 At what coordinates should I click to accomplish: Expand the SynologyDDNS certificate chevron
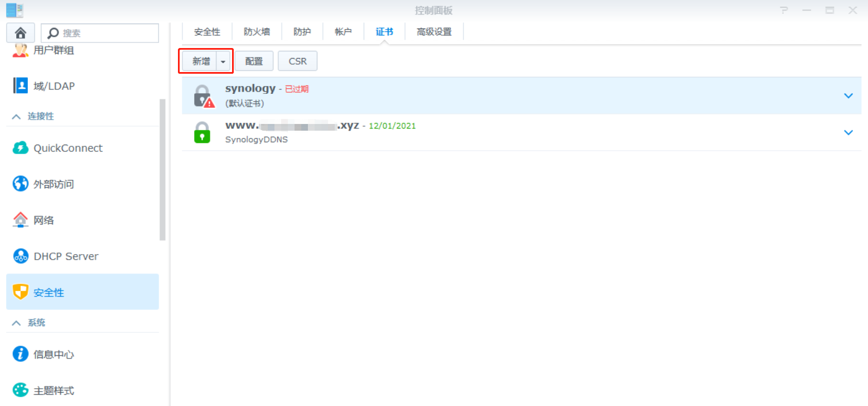click(848, 132)
